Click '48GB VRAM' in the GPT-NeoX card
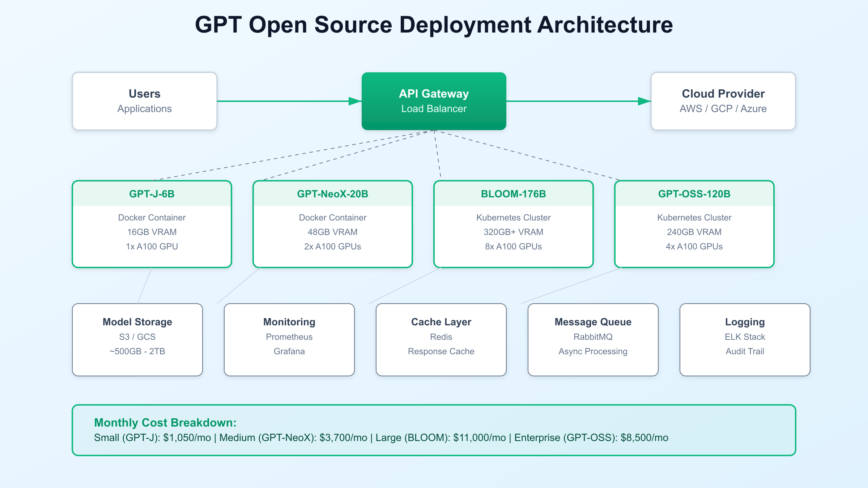868x488 pixels. [333, 232]
